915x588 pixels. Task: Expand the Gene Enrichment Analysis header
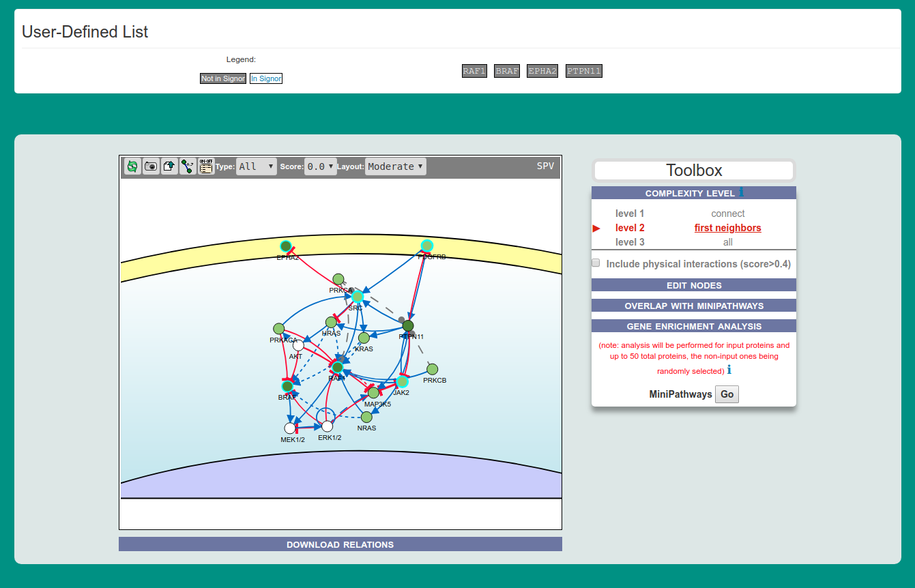pos(694,326)
